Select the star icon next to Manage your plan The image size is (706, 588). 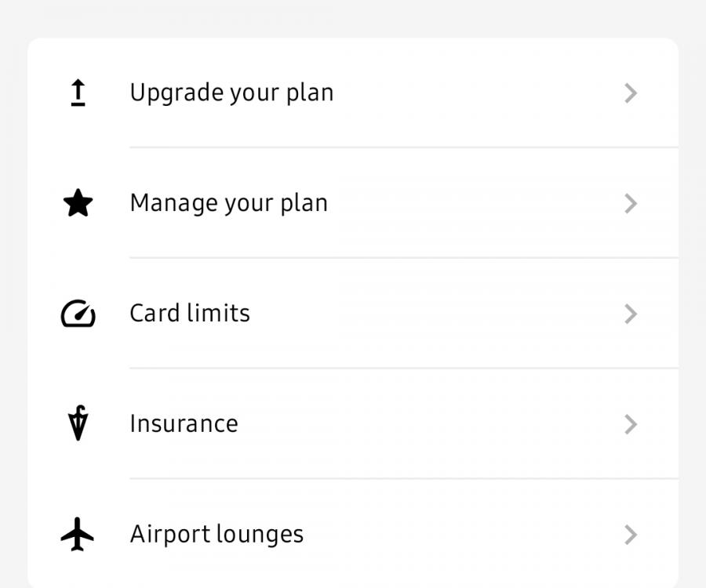click(78, 202)
